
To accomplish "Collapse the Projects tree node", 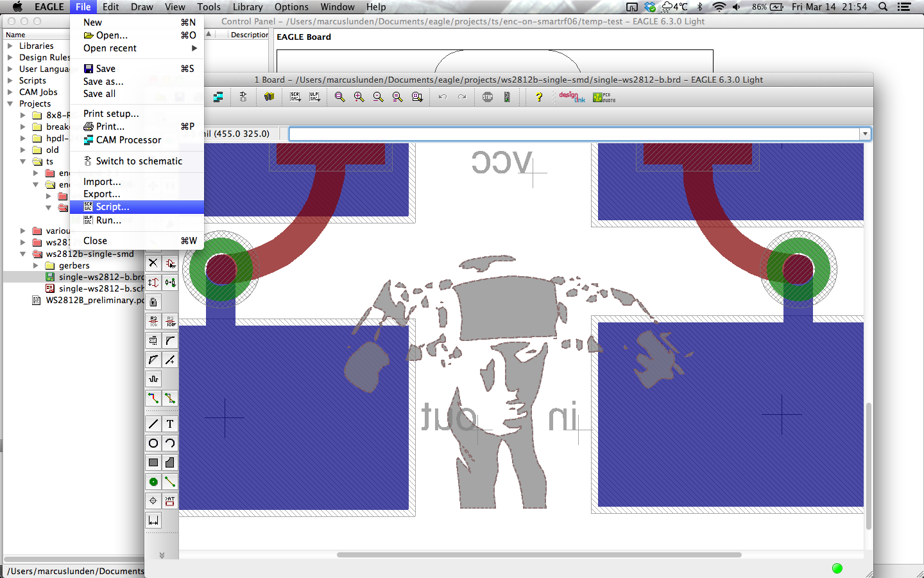I will (10, 103).
